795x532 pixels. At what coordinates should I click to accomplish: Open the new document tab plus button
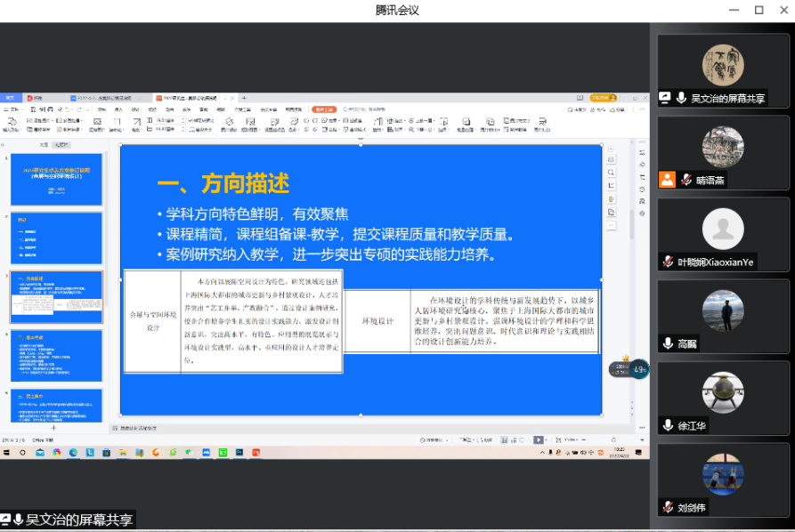click(x=245, y=98)
